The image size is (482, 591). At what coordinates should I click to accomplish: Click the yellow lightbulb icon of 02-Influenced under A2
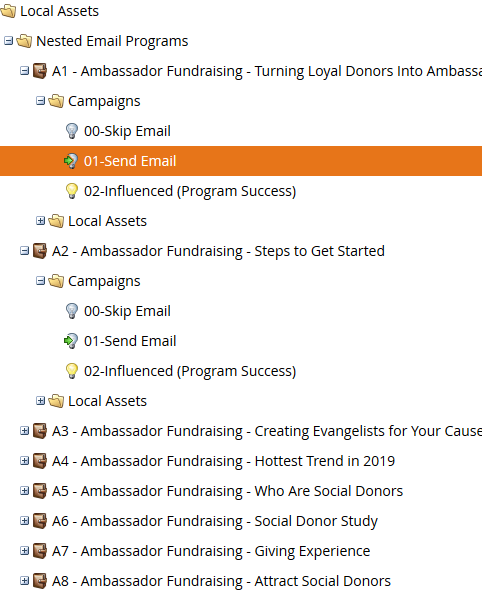point(72,371)
